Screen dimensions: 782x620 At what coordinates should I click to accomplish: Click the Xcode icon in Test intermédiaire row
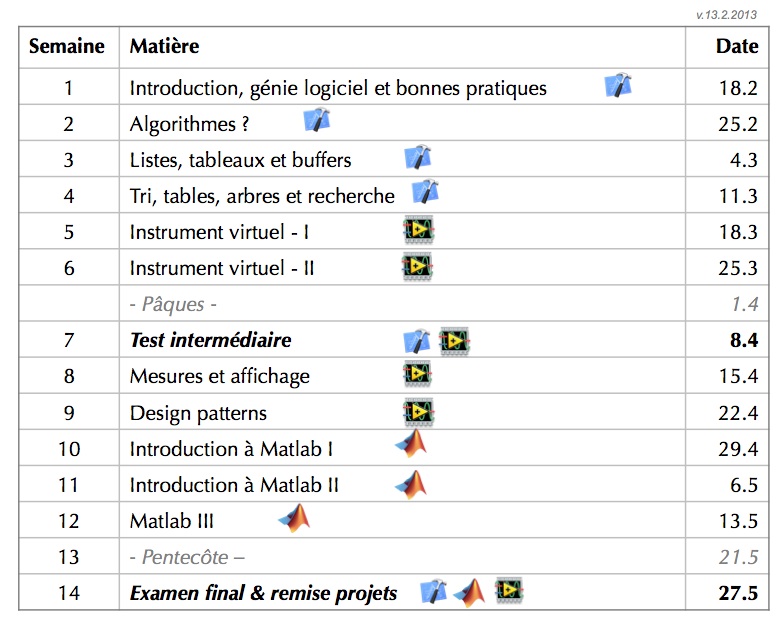point(416,340)
